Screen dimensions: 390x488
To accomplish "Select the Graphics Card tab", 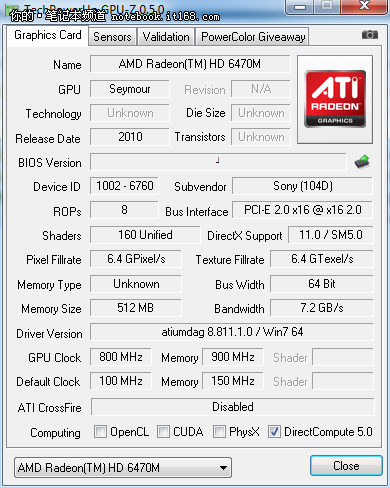I will pos(48,35).
